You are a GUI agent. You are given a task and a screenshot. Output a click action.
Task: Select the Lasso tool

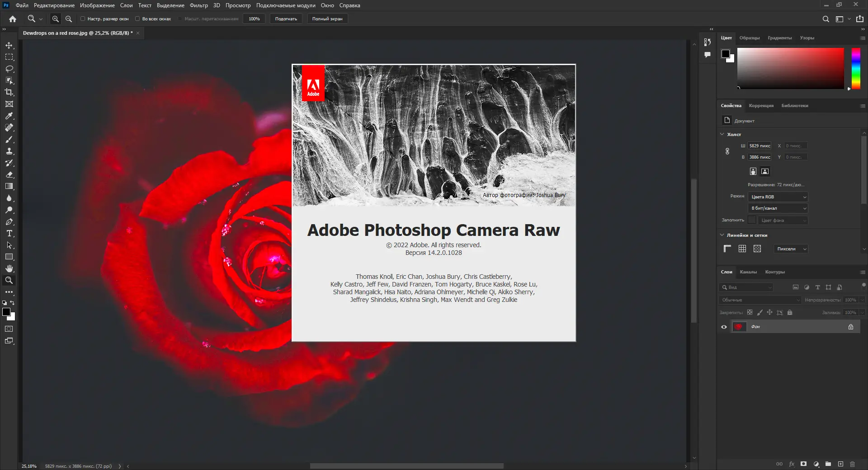(9, 69)
